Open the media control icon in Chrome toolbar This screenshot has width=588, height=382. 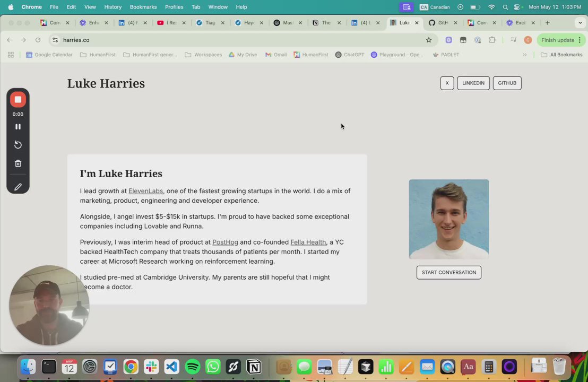[x=513, y=40]
